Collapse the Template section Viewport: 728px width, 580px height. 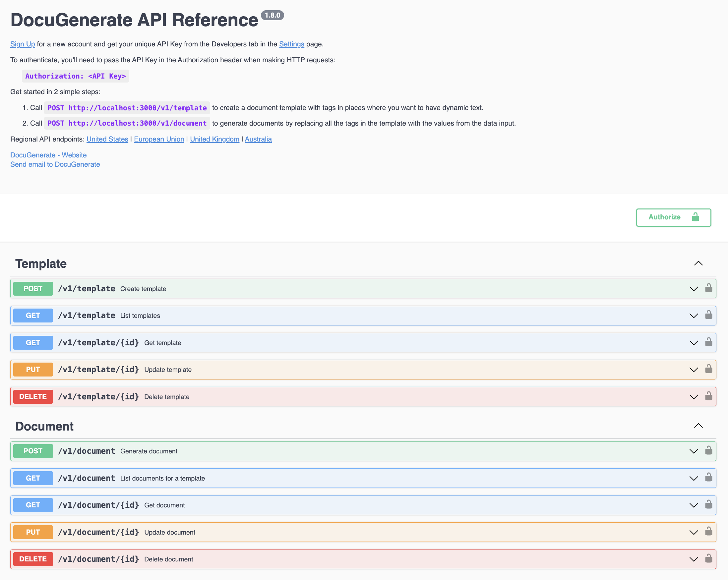(698, 263)
